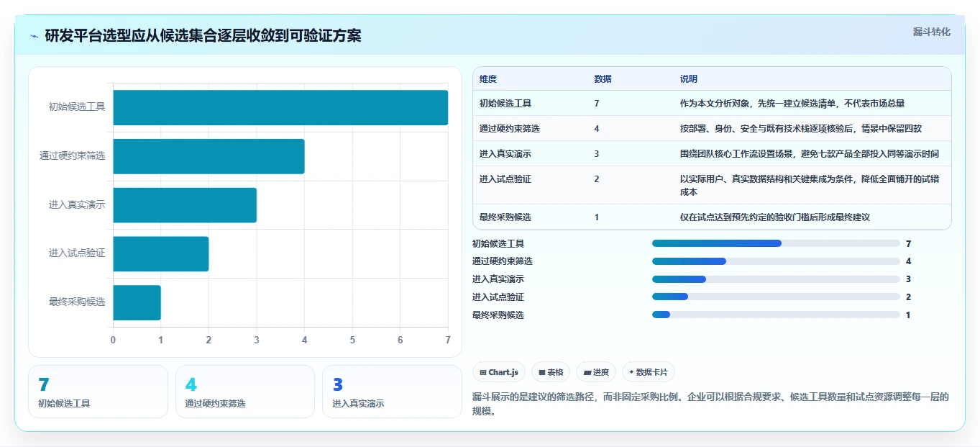Click the lightning icon beside the title
This screenshot has width=980, height=447.
point(35,36)
